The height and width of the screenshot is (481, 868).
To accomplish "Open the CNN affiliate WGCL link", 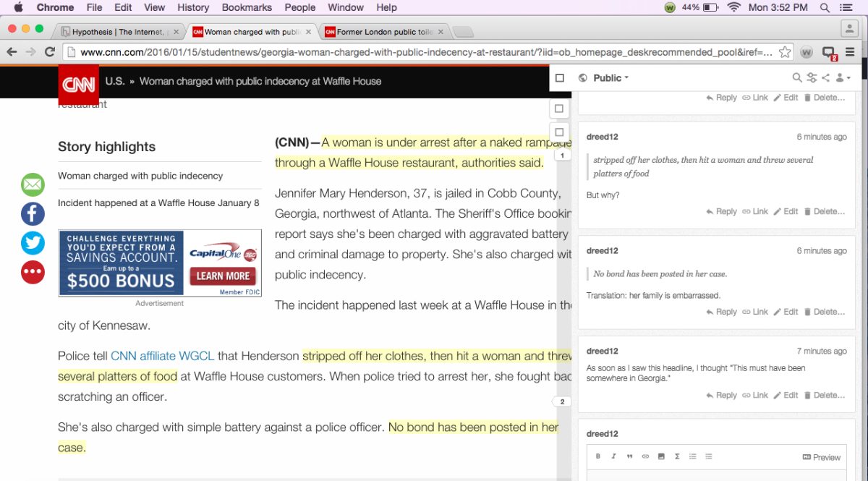I will pyautogui.click(x=162, y=356).
